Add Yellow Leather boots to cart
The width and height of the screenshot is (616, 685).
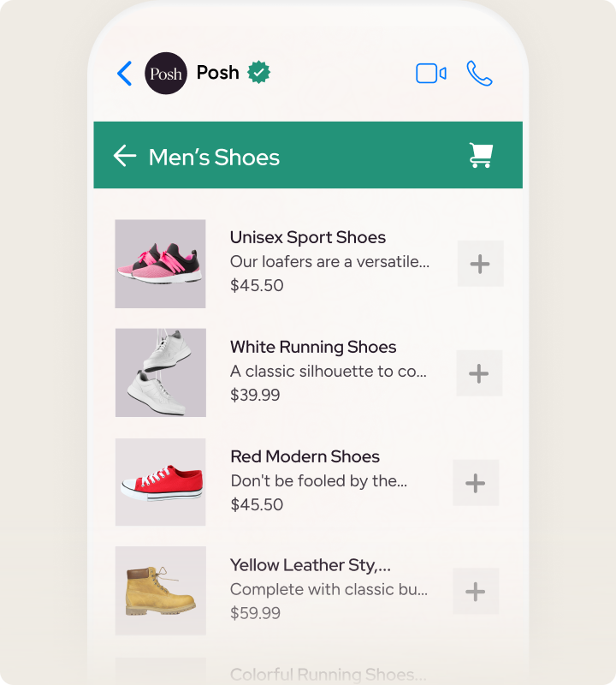[x=476, y=591]
